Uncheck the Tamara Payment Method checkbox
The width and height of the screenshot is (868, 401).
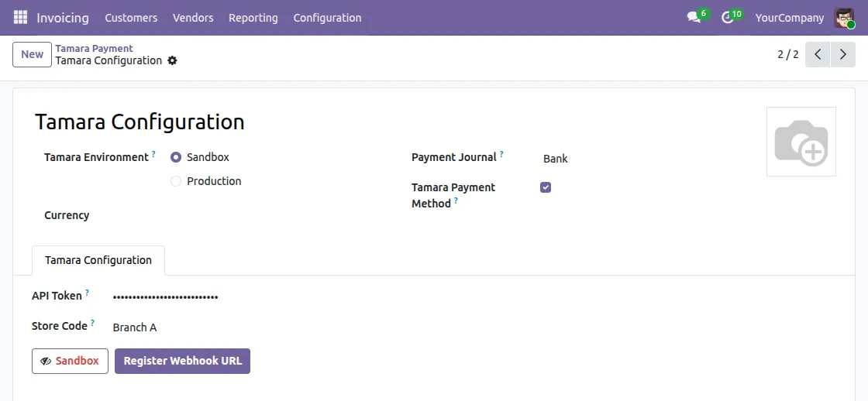[x=546, y=187]
